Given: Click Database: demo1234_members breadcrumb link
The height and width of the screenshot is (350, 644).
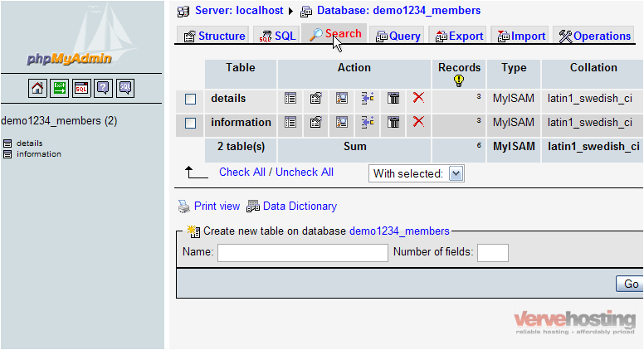Looking at the screenshot, I should [399, 10].
